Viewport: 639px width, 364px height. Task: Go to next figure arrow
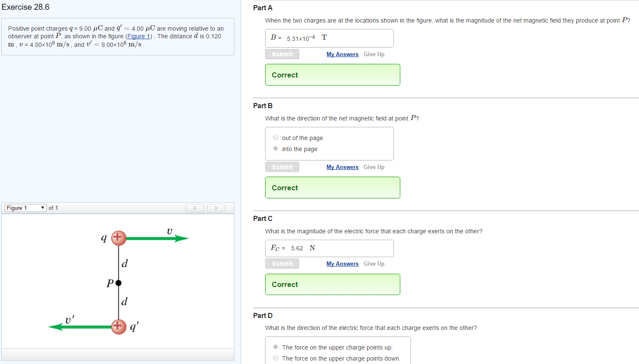click(x=216, y=208)
